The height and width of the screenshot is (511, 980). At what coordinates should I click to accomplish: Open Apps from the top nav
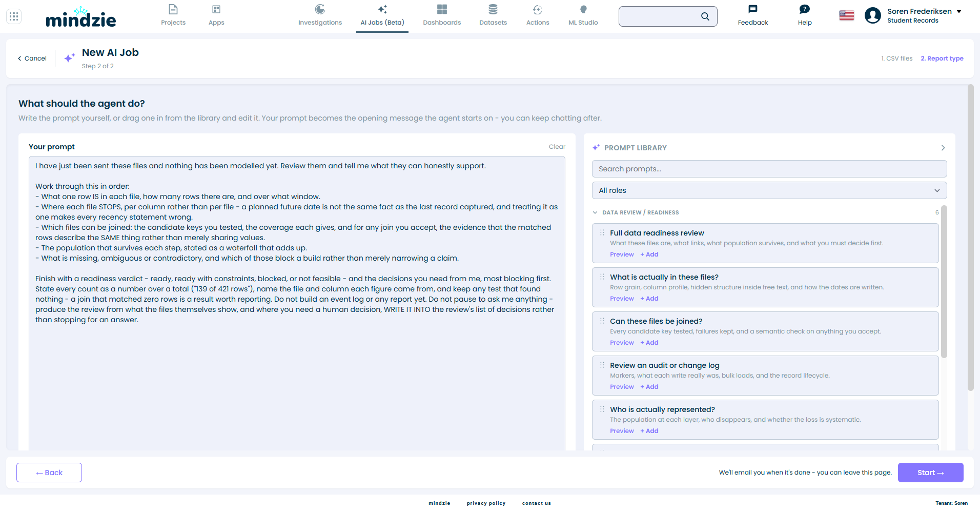[216, 15]
